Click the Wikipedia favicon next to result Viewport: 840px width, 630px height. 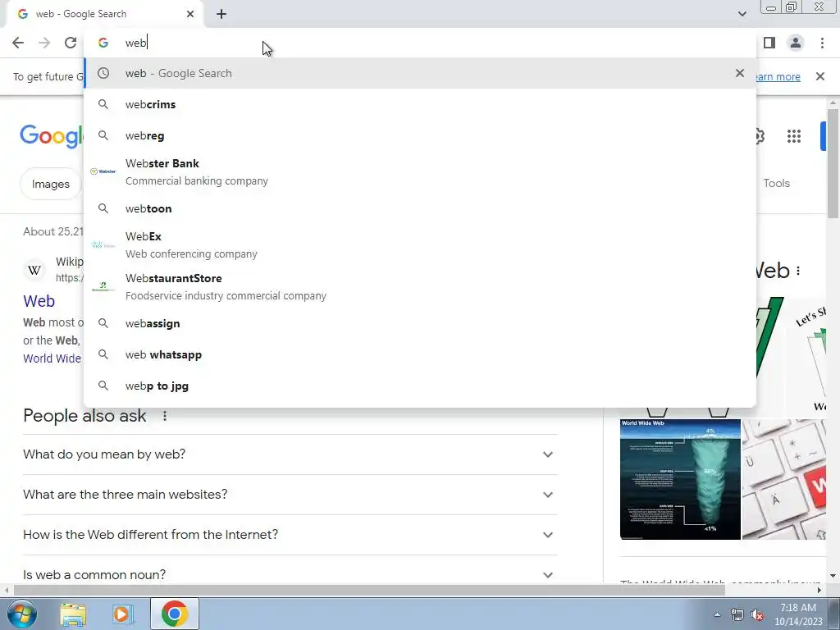[x=34, y=269]
